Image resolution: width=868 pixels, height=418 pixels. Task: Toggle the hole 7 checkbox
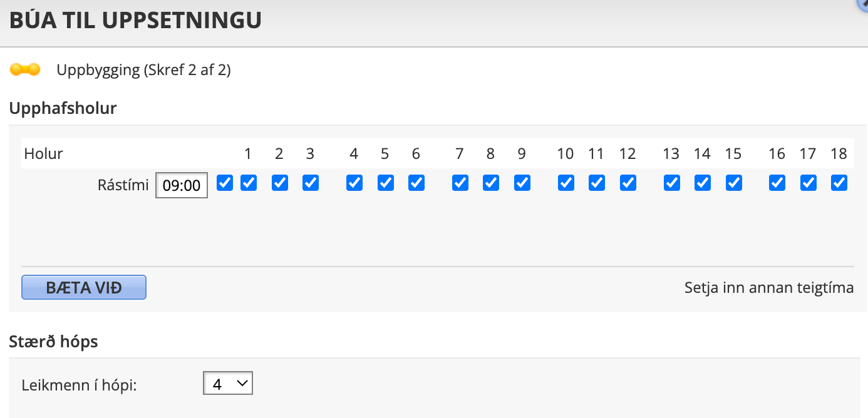460,183
